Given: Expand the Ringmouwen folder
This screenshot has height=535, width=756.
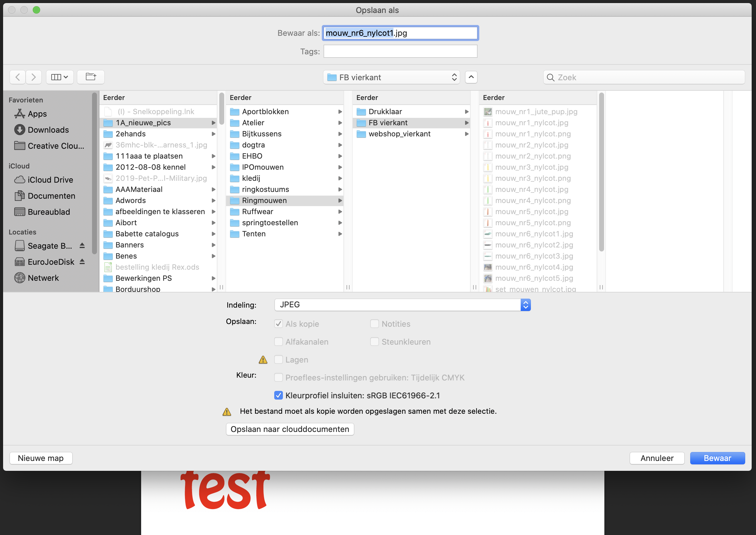Looking at the screenshot, I should click(x=338, y=200).
